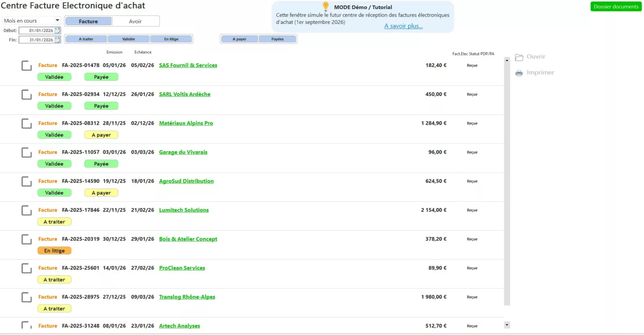Switch to the Avoir tab
The height and width of the screenshot is (335, 644).
[135, 21]
